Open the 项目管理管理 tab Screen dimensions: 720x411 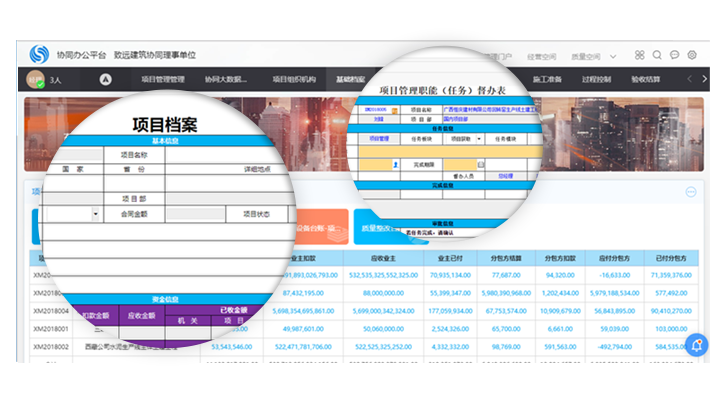point(163,79)
